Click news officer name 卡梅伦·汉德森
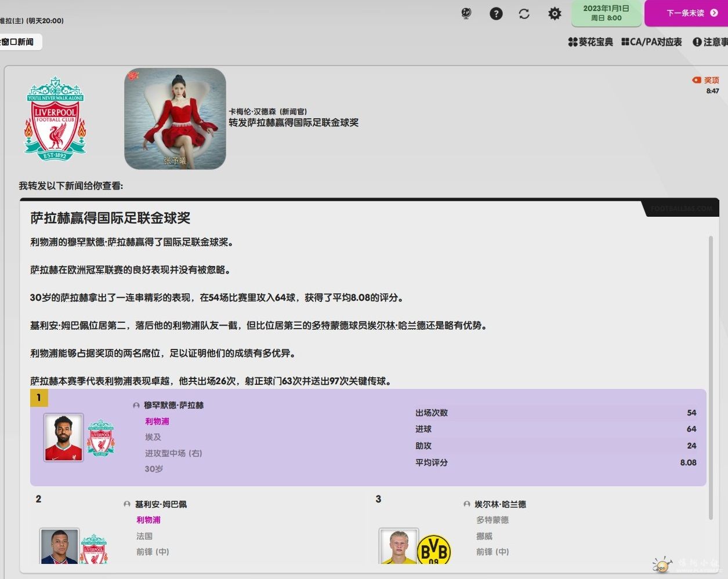 click(x=252, y=111)
